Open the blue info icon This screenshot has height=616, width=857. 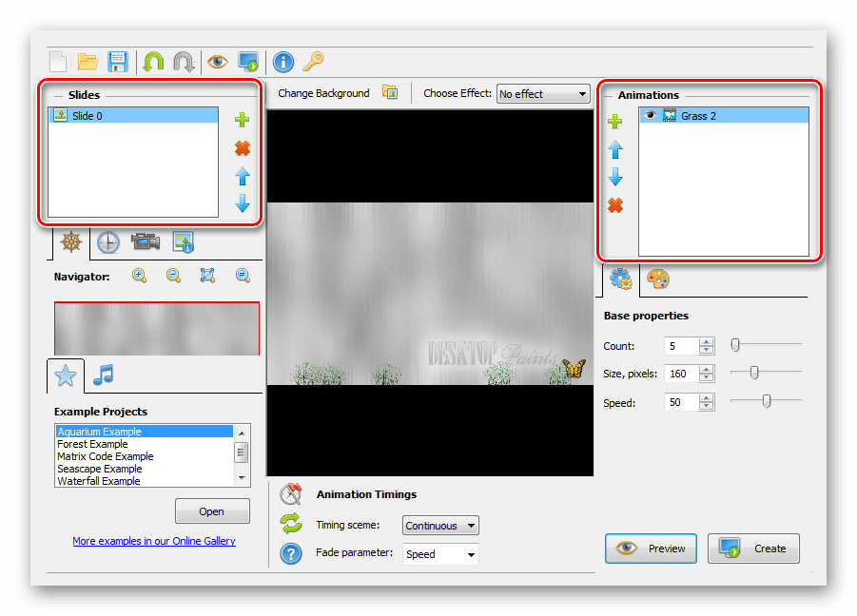click(283, 62)
